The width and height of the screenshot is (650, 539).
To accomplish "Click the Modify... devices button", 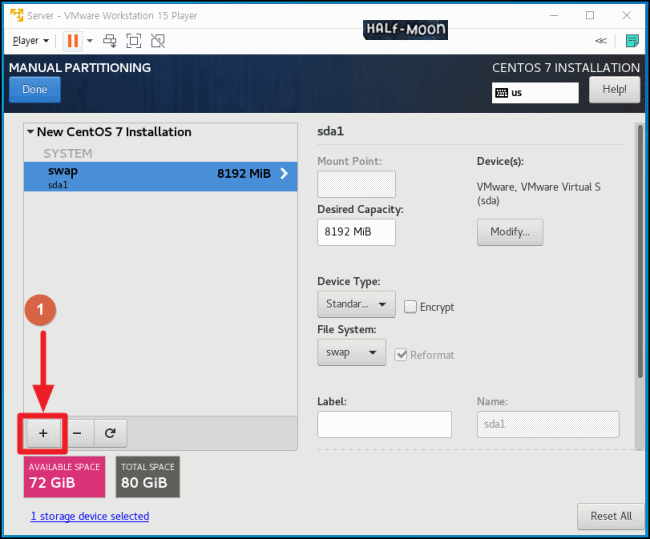I will click(x=510, y=232).
